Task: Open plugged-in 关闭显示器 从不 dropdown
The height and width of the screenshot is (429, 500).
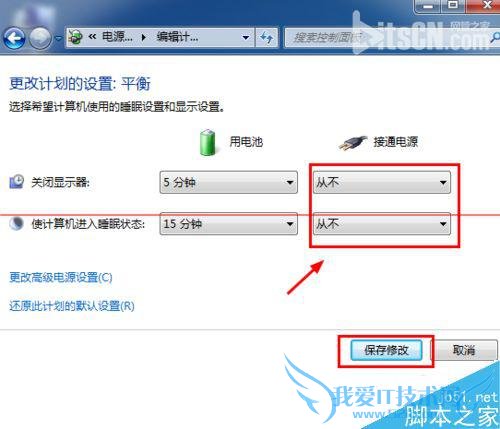Action: [x=382, y=182]
